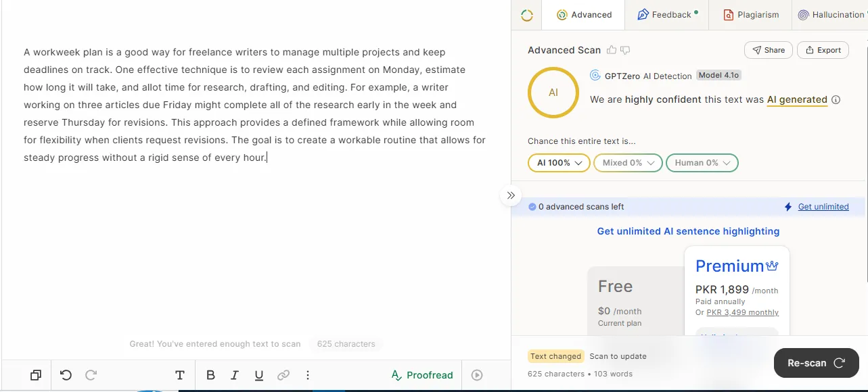The width and height of the screenshot is (868, 392).
Task: Undo the last edit
Action: (x=66, y=375)
